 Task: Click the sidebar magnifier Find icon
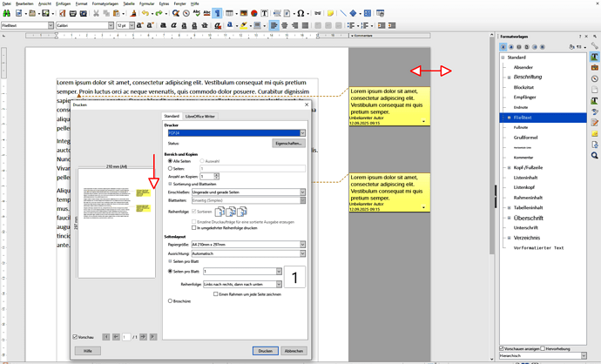595,155
